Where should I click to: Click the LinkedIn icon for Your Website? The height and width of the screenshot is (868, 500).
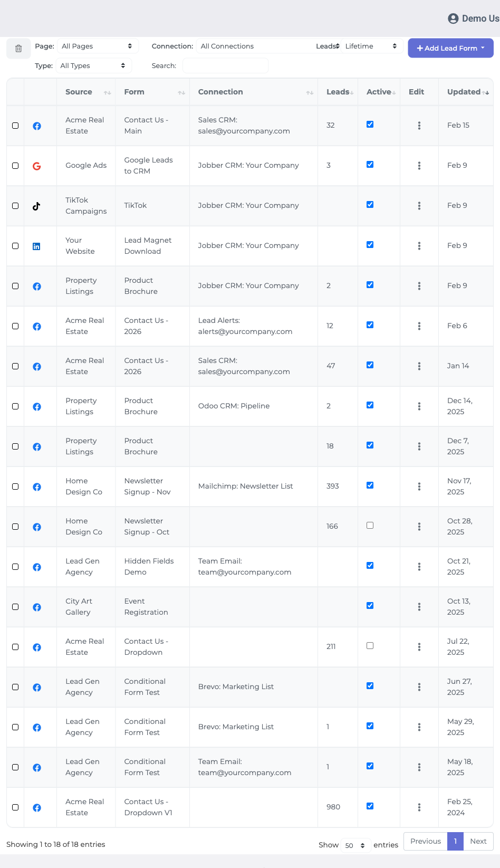click(36, 246)
